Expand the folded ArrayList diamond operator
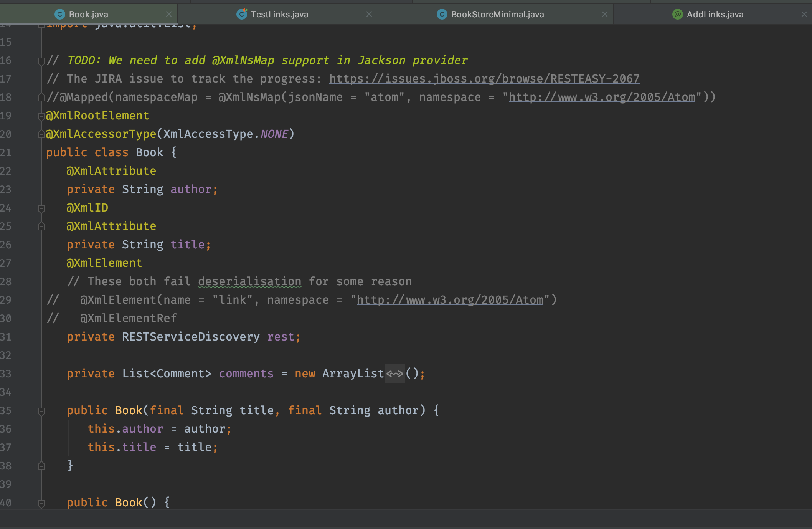The width and height of the screenshot is (812, 529). pos(394,374)
